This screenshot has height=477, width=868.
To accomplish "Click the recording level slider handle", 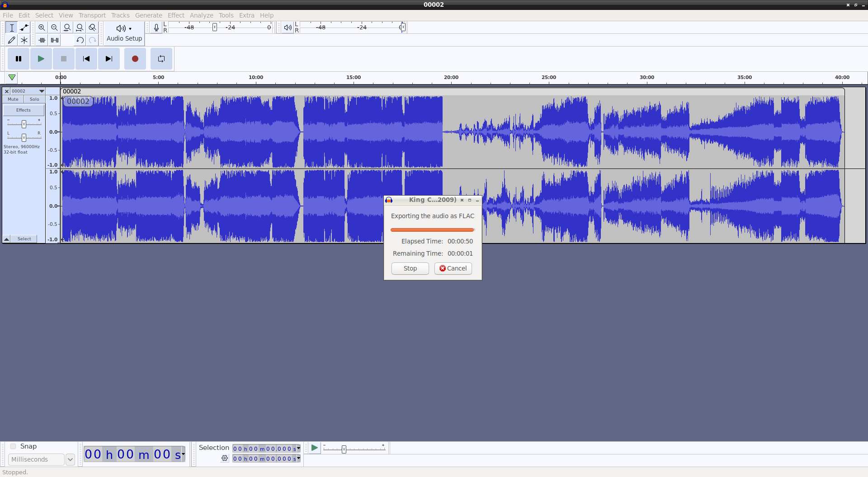I will pos(215,28).
